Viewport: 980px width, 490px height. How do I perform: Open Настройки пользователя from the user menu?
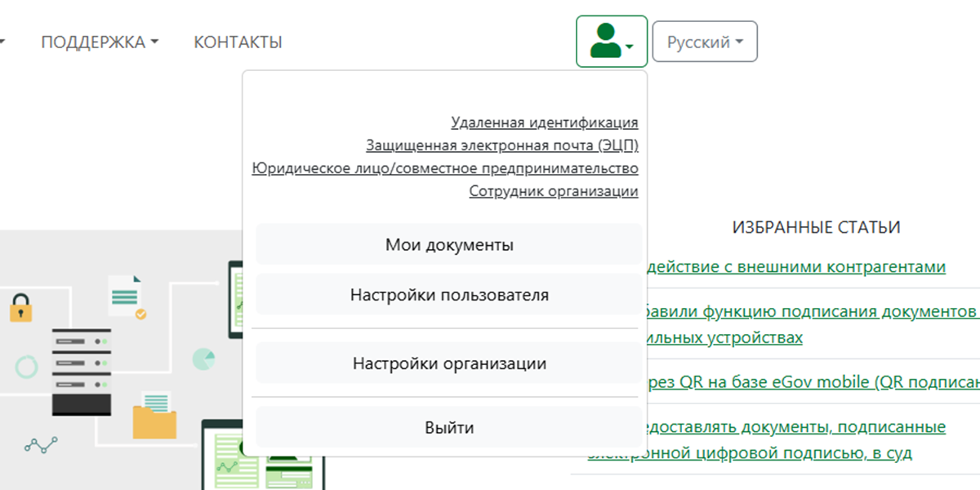pos(448,295)
